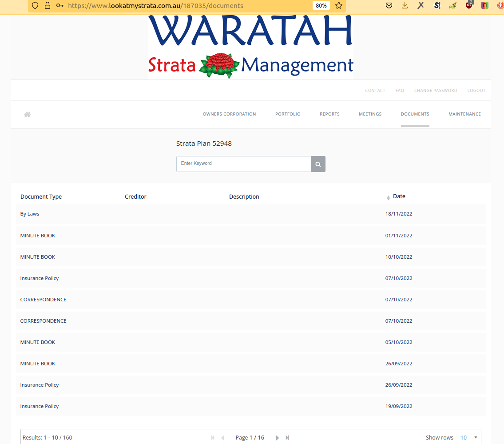Open the Owners Corporation menu

pyautogui.click(x=229, y=114)
